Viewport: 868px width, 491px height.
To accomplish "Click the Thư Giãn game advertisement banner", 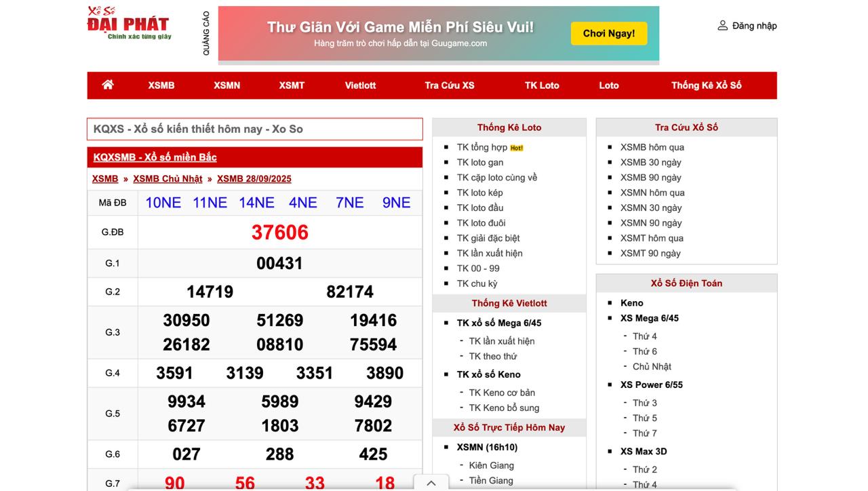I will tap(438, 34).
